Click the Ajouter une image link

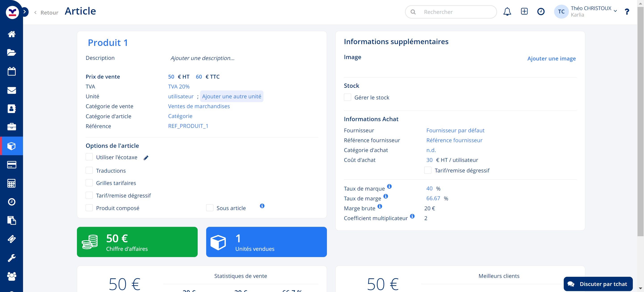pos(551,59)
